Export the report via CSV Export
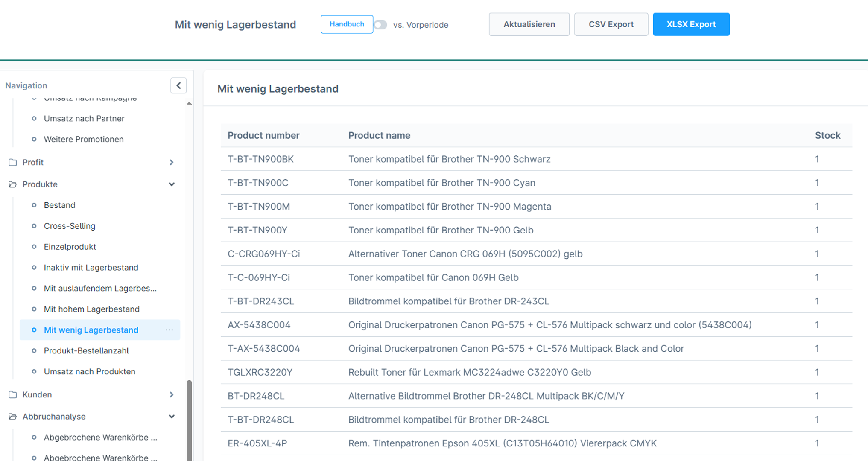 point(611,24)
